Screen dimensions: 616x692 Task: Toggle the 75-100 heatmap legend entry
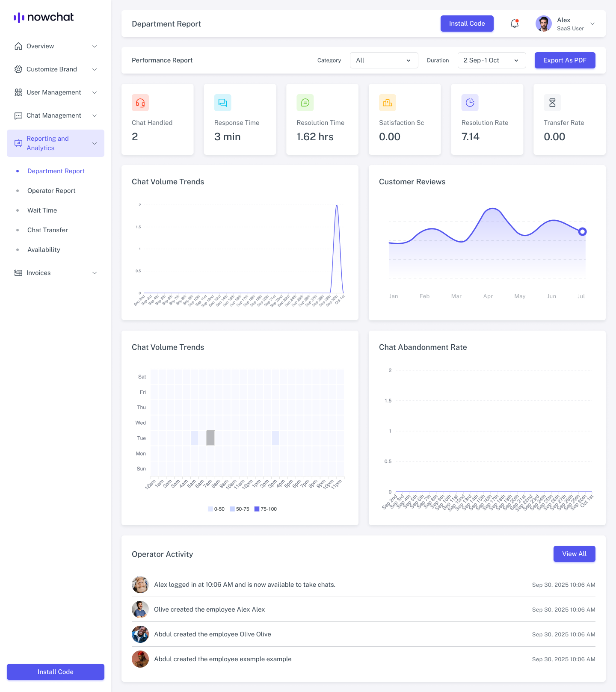pos(266,509)
